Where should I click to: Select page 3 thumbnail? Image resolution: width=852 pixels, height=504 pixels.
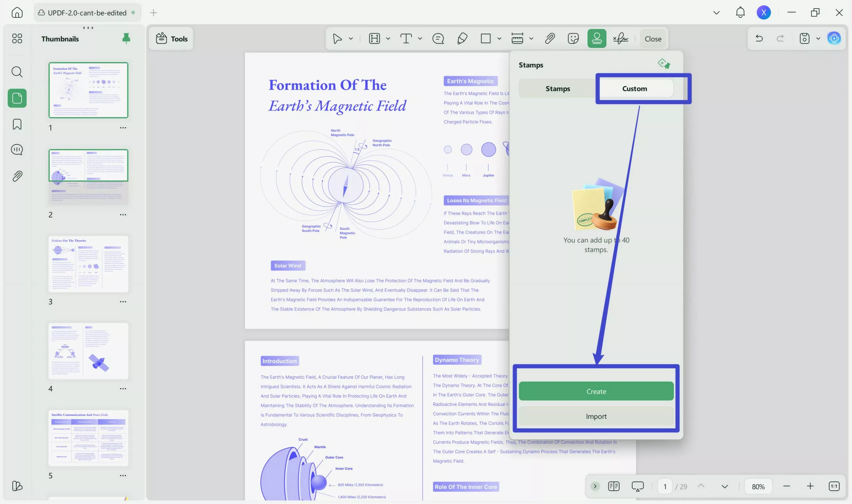coord(88,264)
